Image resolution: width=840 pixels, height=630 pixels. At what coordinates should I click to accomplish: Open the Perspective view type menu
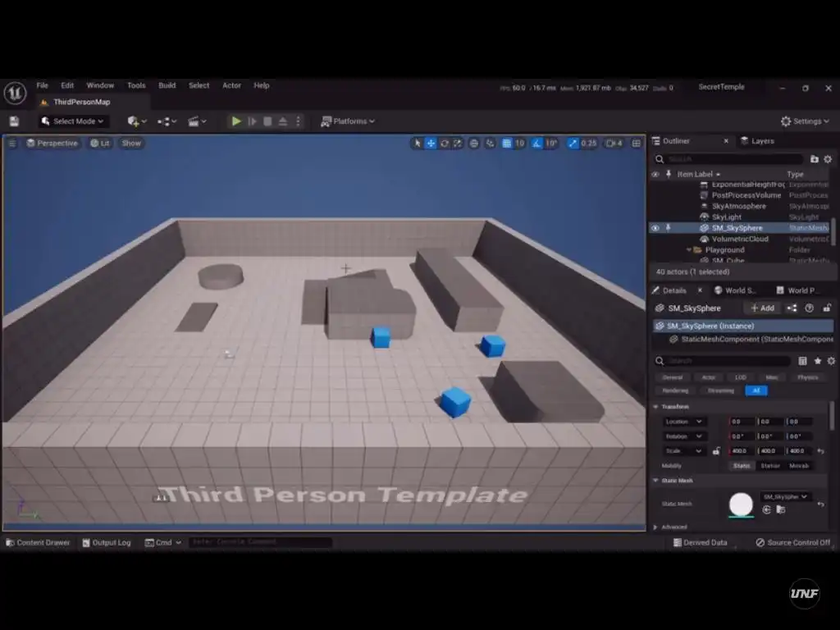point(52,143)
